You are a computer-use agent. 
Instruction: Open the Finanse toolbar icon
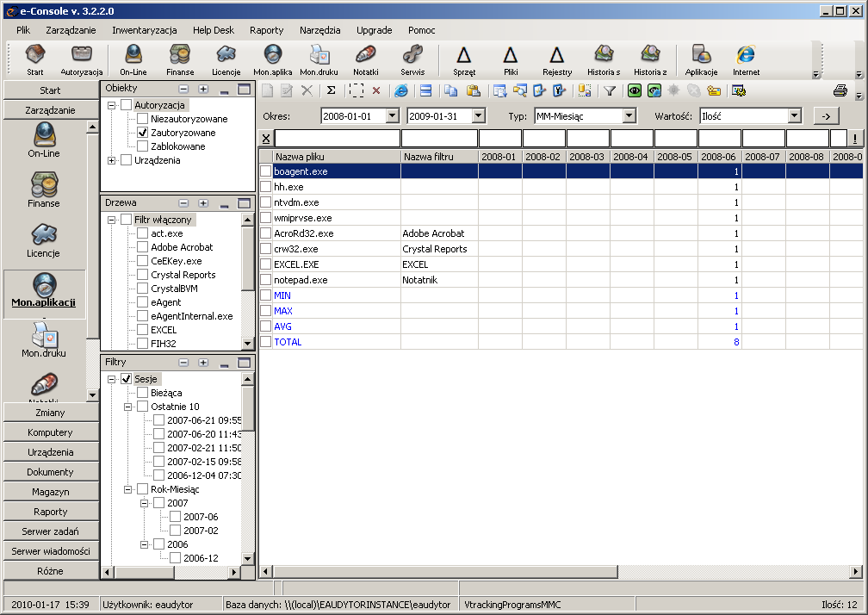tap(180, 59)
